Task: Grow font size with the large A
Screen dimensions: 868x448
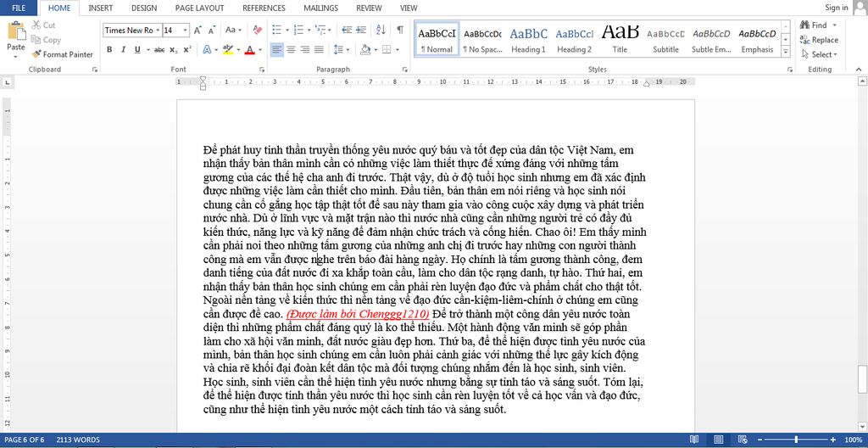Action: coord(198,30)
